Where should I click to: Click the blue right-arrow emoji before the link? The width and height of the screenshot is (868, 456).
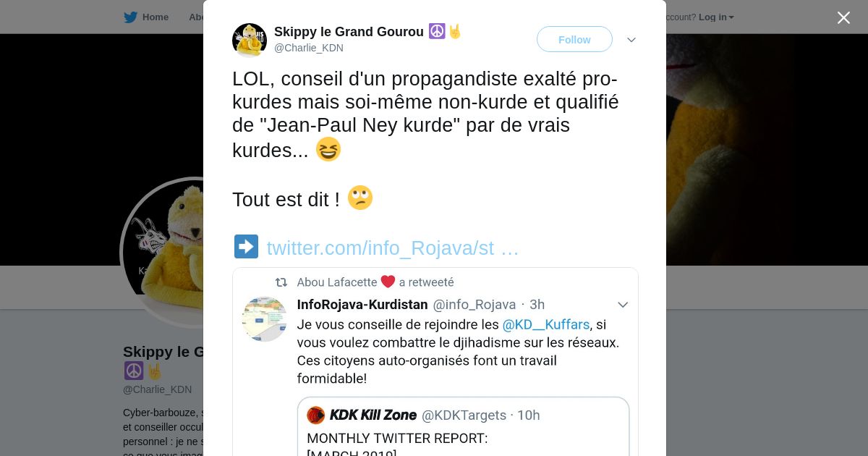tap(246, 247)
